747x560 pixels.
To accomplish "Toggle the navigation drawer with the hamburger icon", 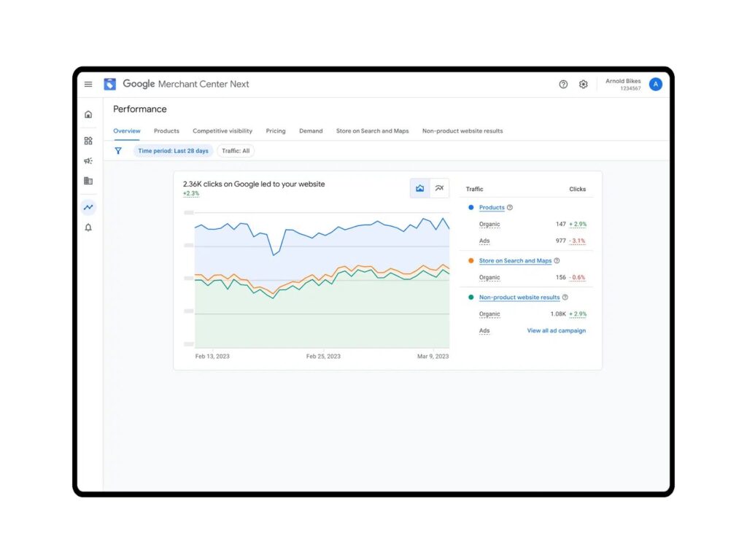I will (88, 84).
